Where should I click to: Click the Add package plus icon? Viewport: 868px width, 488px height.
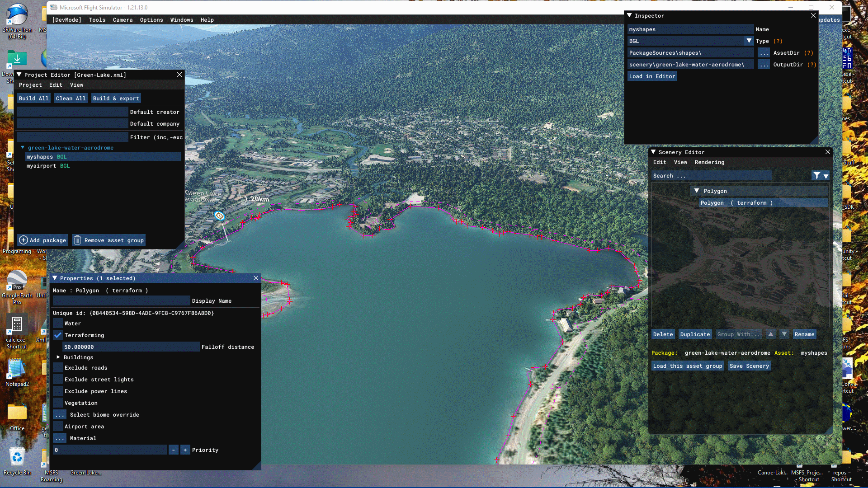(24, 240)
